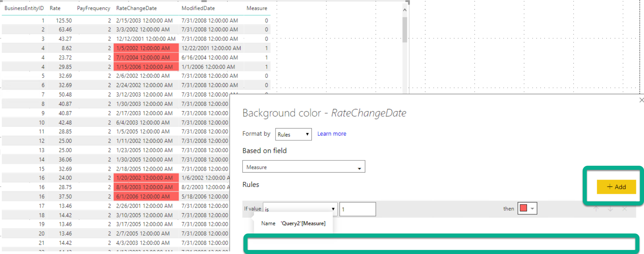Sort by RateChangeDate column header
644x254 pixels.
click(x=136, y=8)
